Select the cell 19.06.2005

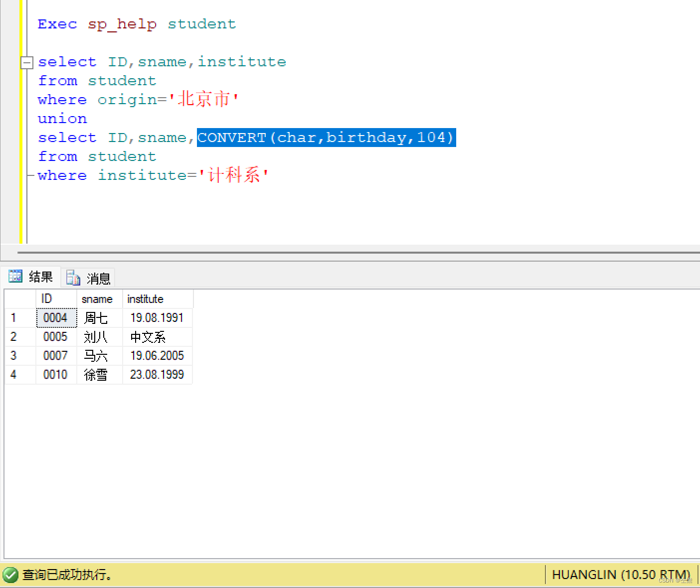(158, 356)
